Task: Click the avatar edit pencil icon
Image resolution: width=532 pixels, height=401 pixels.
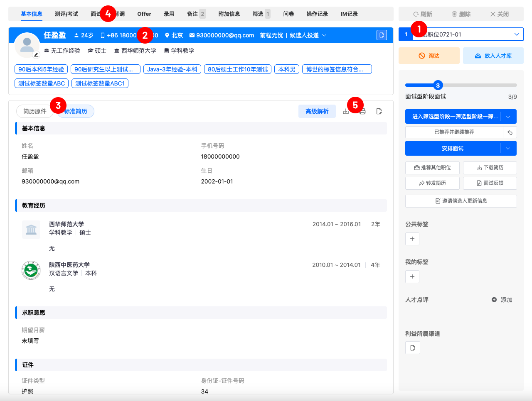Action: 36,55
